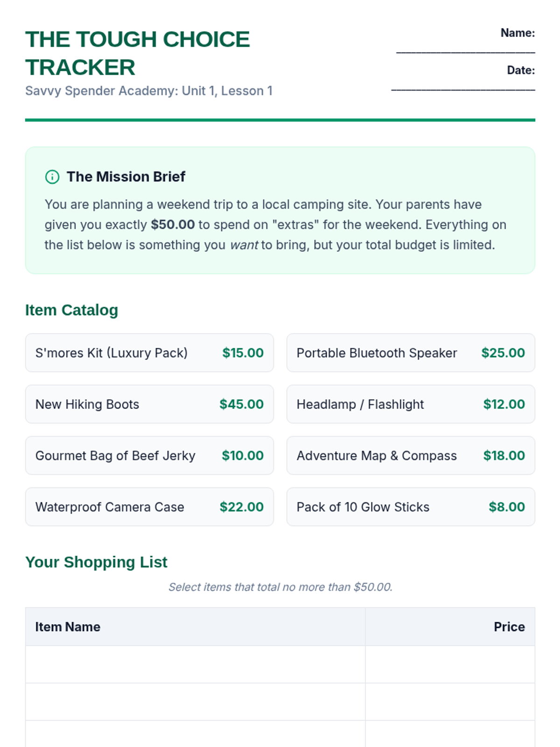The image size is (560, 747).
Task: Pick the Headlamp / Flashlight item
Action: point(411,404)
